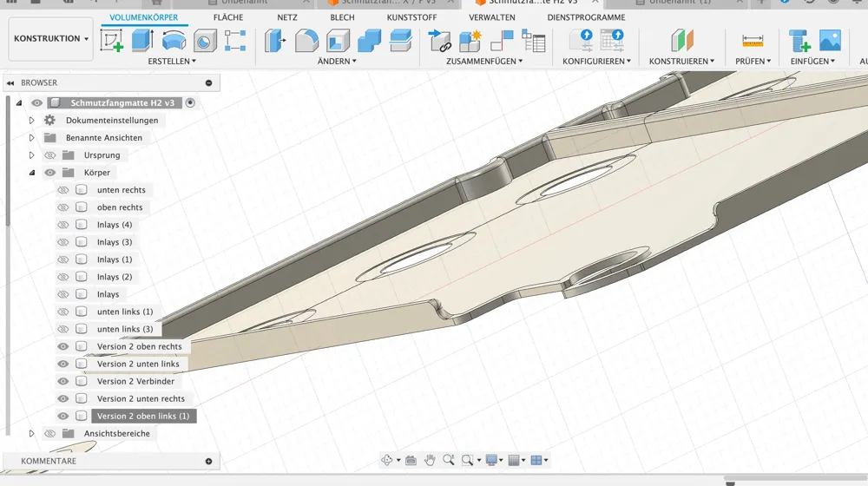Screen dimensions: 868x486
Task: Click the Orbit navigation icon
Action: (387, 460)
